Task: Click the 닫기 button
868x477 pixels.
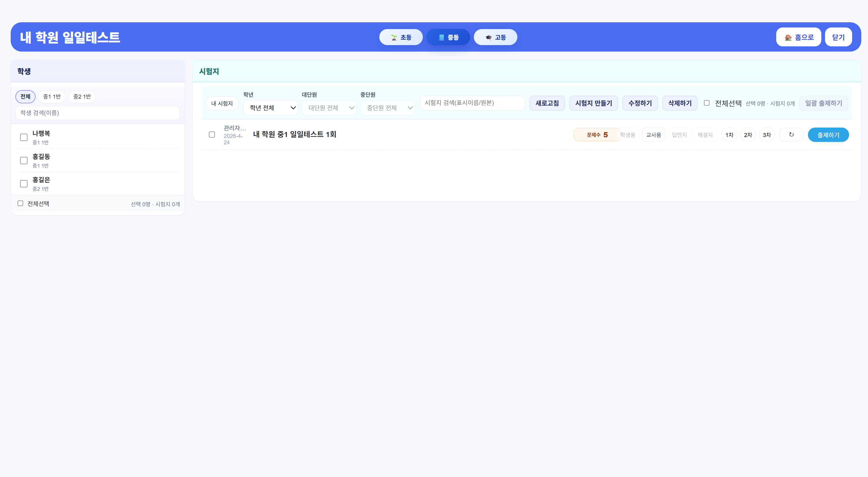Action: pyautogui.click(x=838, y=37)
